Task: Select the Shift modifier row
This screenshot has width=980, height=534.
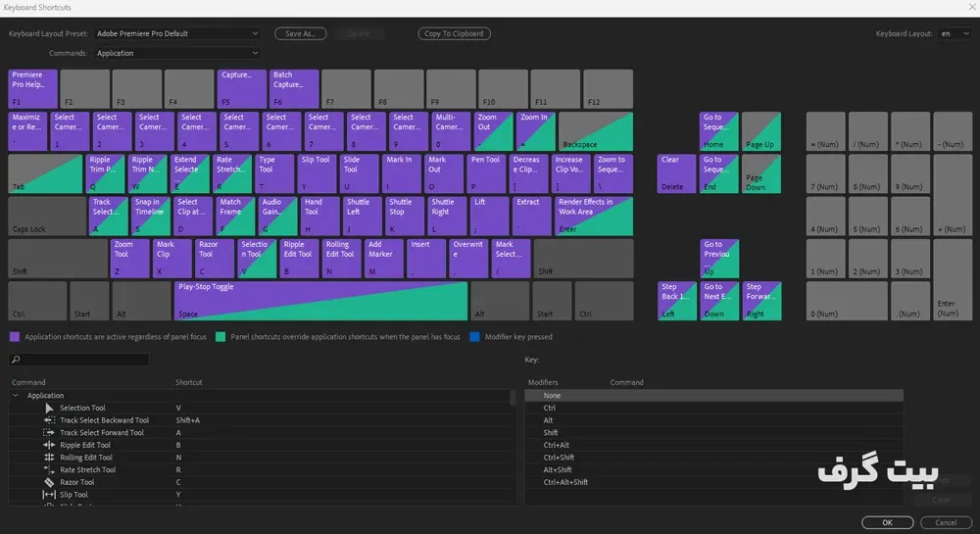Action: click(x=713, y=432)
